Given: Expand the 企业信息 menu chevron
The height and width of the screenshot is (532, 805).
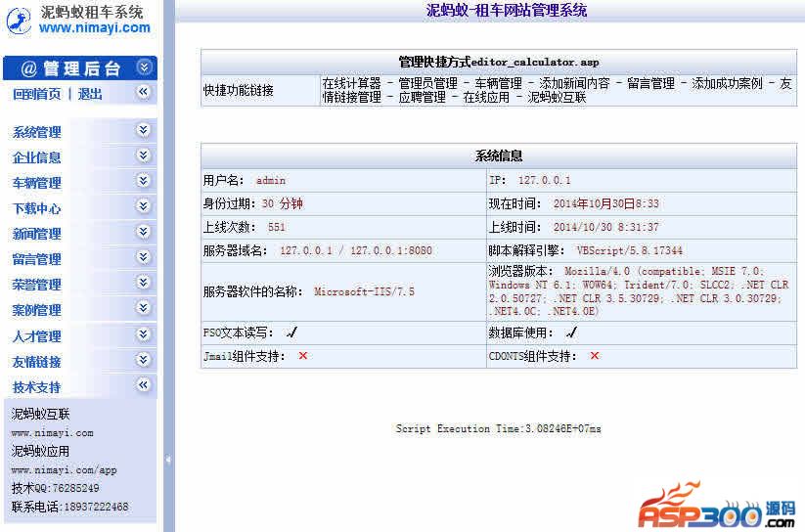Looking at the screenshot, I should tap(144, 155).
